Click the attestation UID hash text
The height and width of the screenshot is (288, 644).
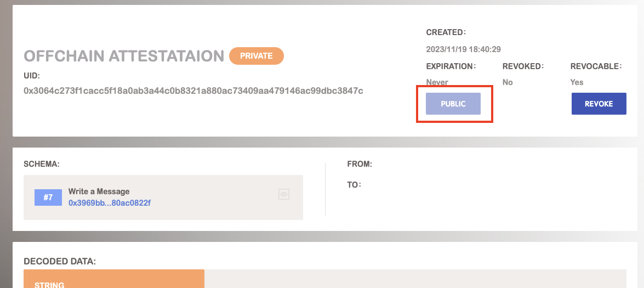[x=193, y=91]
